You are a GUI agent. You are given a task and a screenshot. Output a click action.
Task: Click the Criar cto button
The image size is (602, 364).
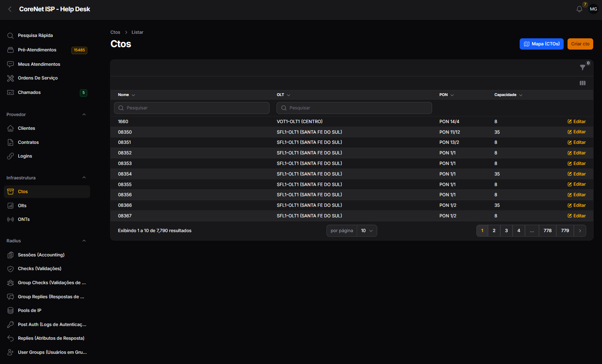pos(580,44)
